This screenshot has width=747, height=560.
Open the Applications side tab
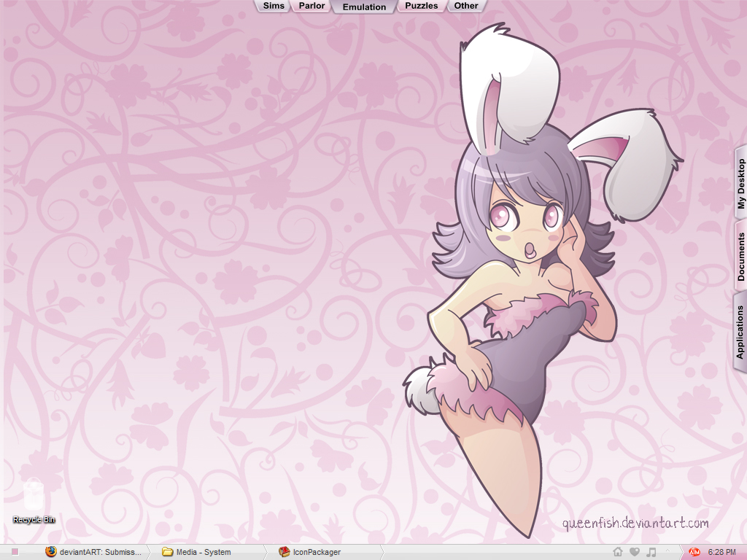pos(740,332)
